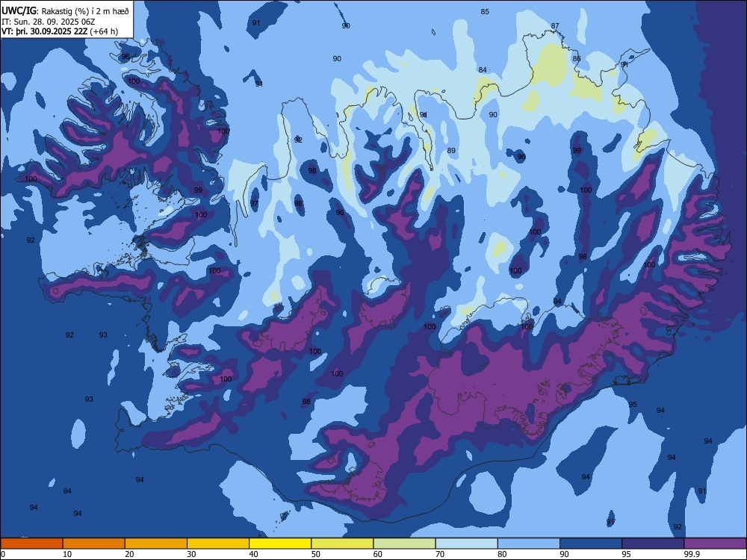This screenshot has width=747, height=560.
Task: Select the 90-95 medium blue legend swatch
Action: coord(591,544)
